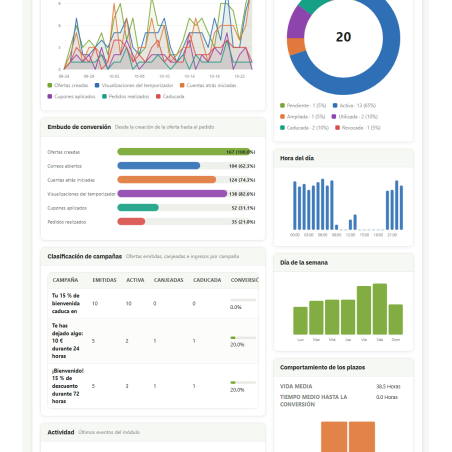
Task: Click the 'Lun' bar in the weekday chart
Action: point(300,321)
